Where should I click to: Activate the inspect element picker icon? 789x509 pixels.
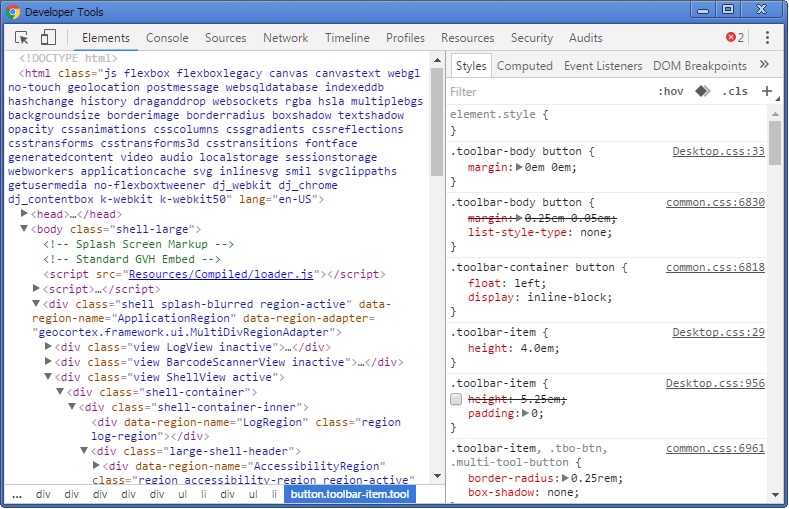(22, 38)
